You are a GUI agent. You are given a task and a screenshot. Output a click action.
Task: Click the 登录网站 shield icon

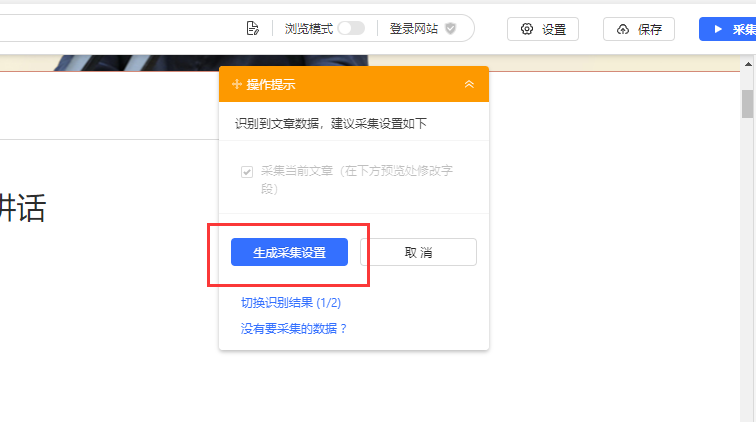[x=450, y=29]
